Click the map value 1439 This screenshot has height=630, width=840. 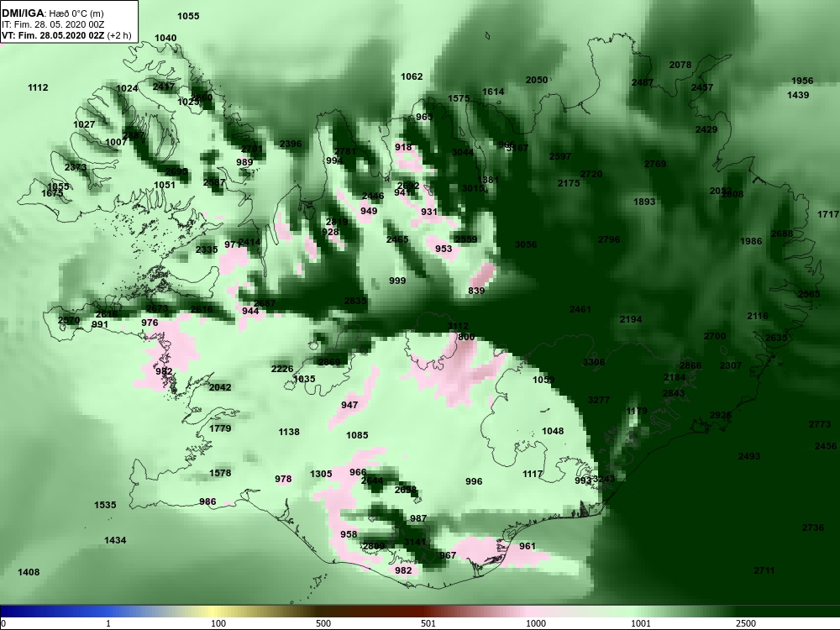(x=798, y=95)
